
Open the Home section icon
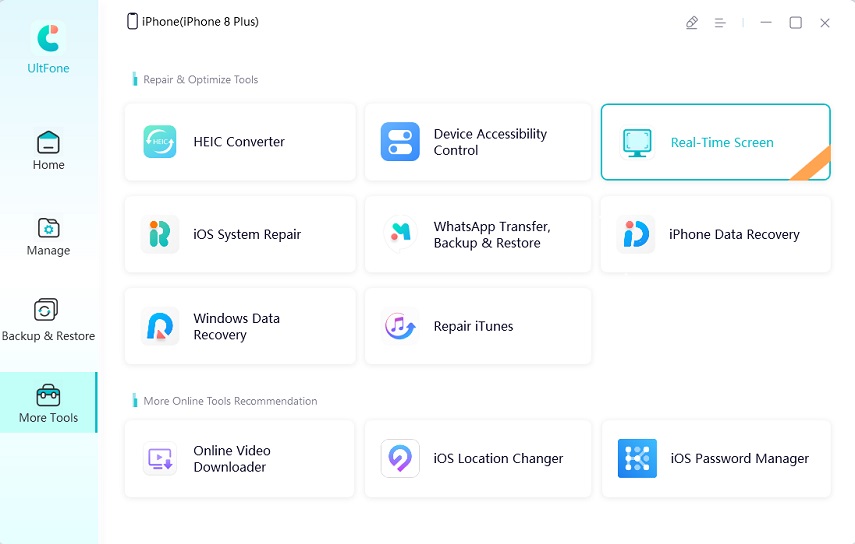pos(49,142)
